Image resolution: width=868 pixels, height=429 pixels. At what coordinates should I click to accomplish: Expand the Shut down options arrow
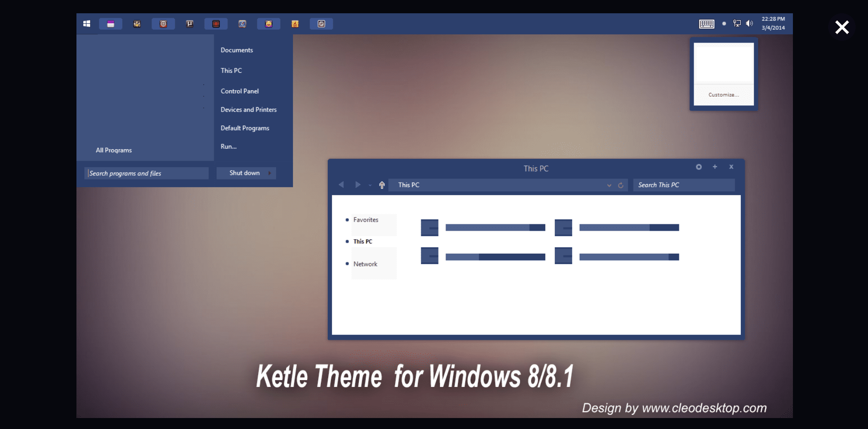tap(271, 173)
